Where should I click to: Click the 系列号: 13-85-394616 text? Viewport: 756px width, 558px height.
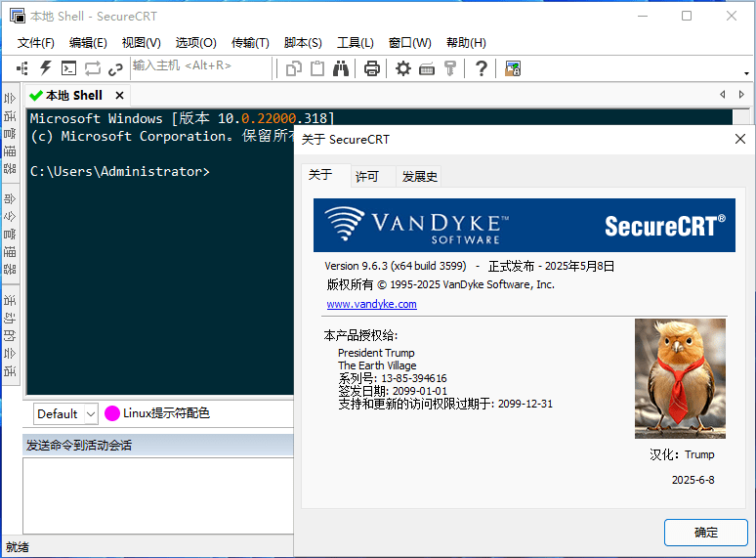pyautogui.click(x=393, y=378)
